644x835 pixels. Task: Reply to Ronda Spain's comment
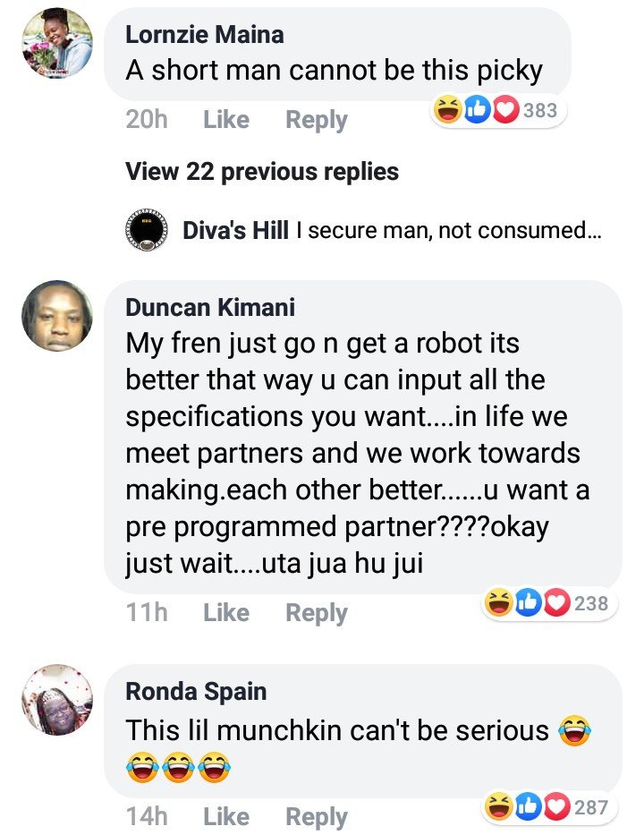pyautogui.click(x=317, y=817)
